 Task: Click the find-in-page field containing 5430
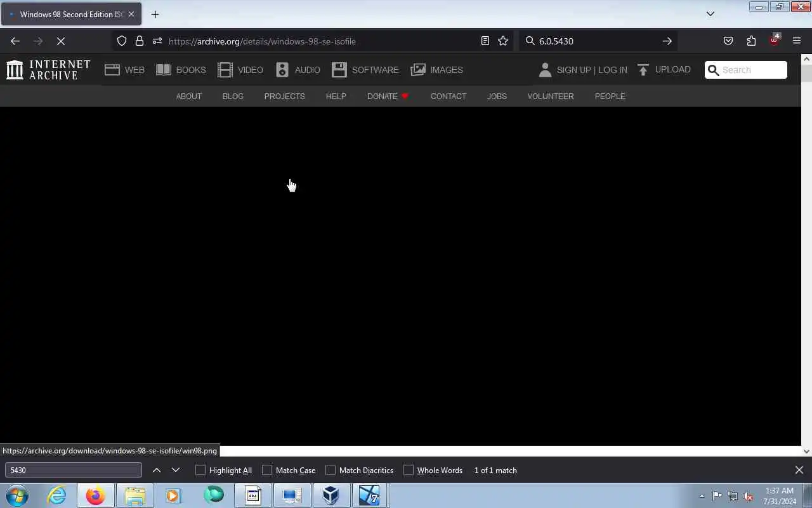pos(73,470)
